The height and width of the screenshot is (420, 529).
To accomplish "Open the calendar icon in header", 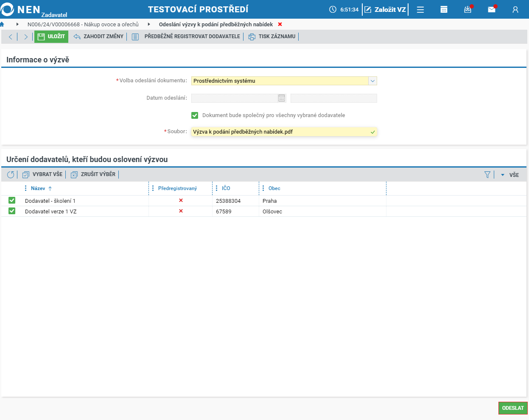I will pos(444,9).
